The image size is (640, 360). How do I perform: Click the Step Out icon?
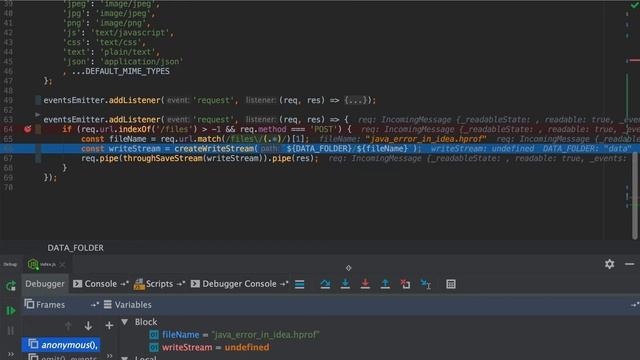[385, 284]
